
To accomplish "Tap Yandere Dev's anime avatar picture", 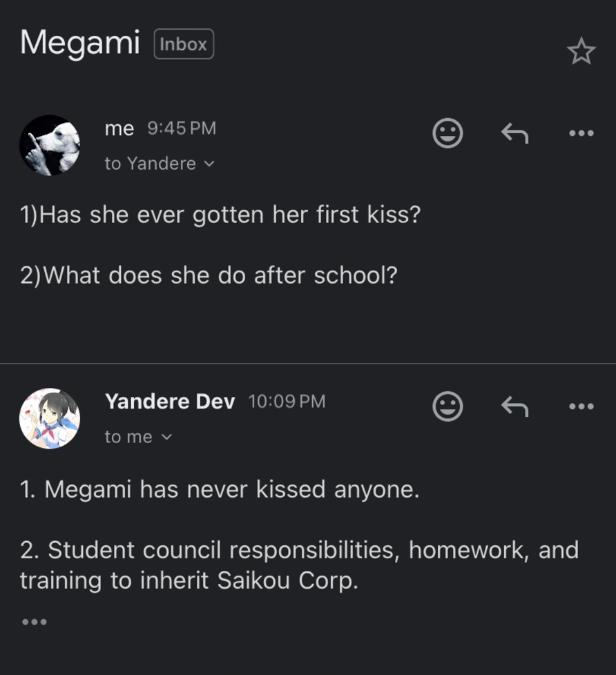I will coord(50,418).
